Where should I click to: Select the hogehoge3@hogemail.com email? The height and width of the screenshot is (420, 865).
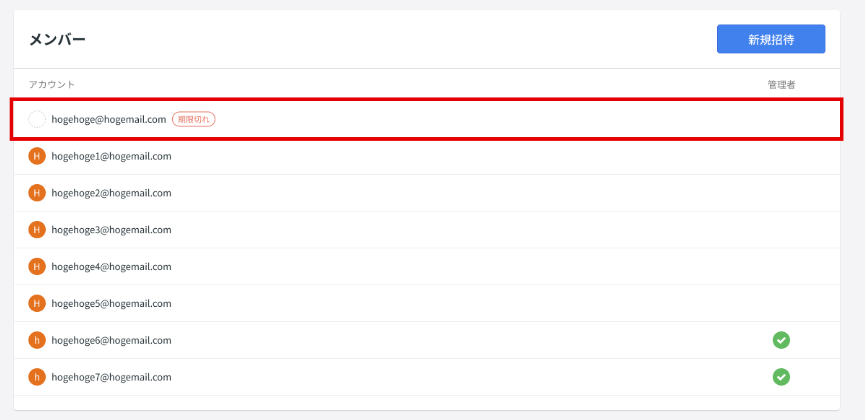pyautogui.click(x=111, y=230)
